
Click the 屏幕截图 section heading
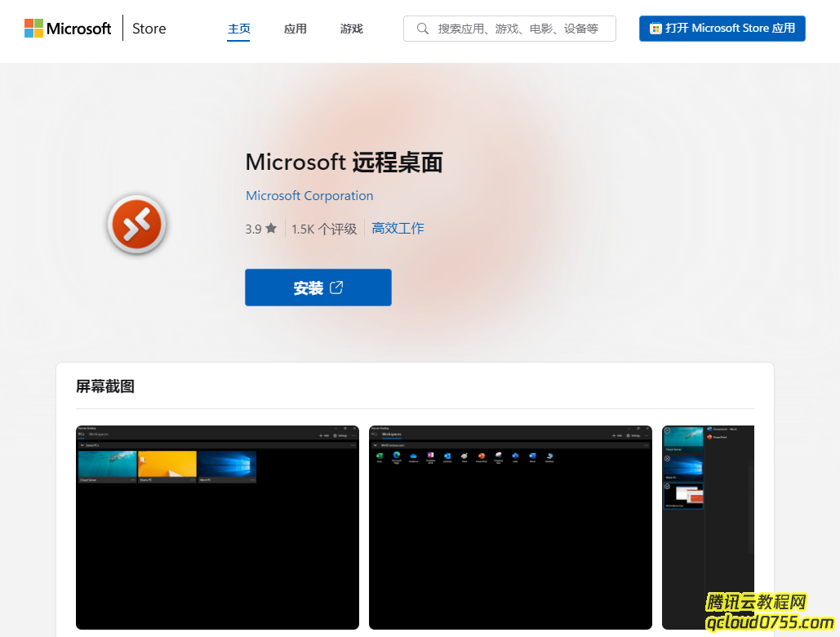click(x=105, y=386)
